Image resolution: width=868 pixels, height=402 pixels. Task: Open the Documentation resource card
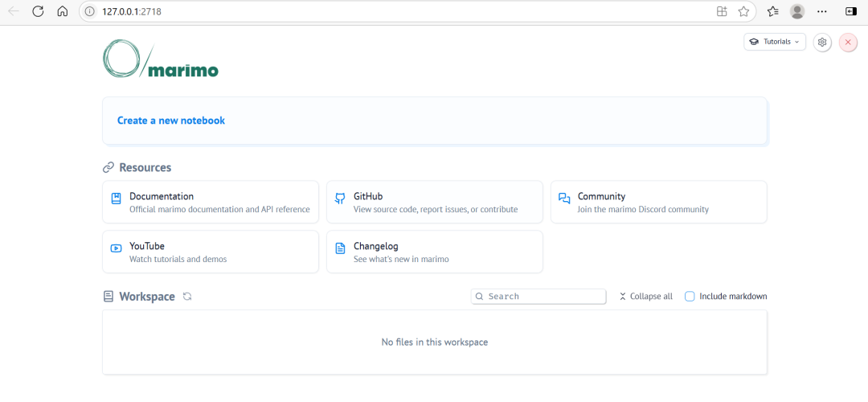(211, 202)
